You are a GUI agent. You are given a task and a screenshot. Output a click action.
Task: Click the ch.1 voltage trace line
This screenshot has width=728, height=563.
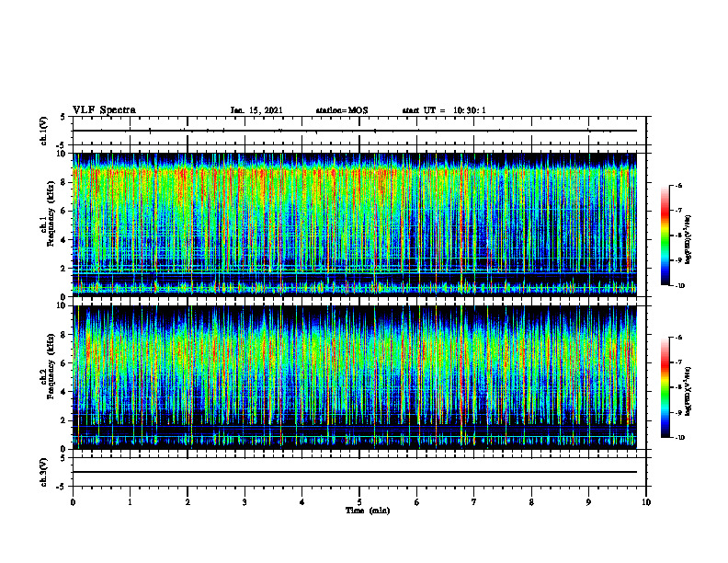355,131
